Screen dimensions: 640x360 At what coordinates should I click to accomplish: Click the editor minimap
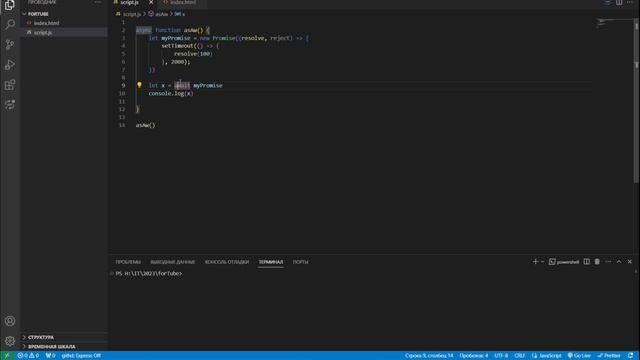[613, 24]
